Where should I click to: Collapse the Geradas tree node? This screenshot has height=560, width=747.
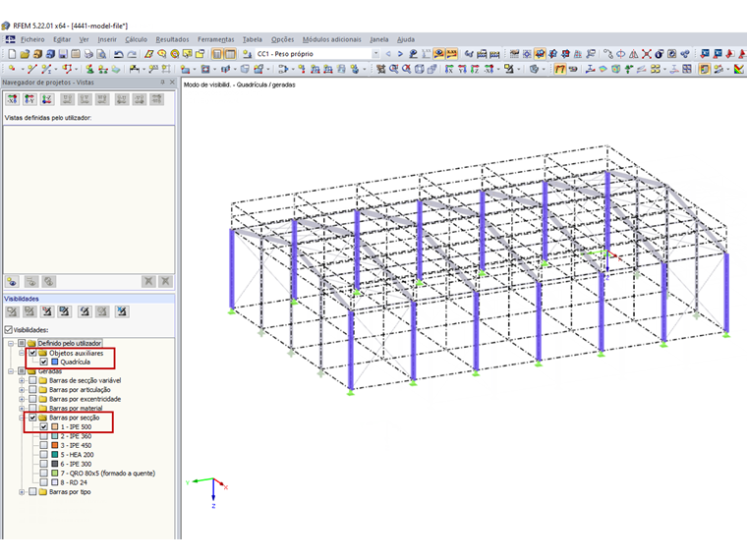[11, 371]
